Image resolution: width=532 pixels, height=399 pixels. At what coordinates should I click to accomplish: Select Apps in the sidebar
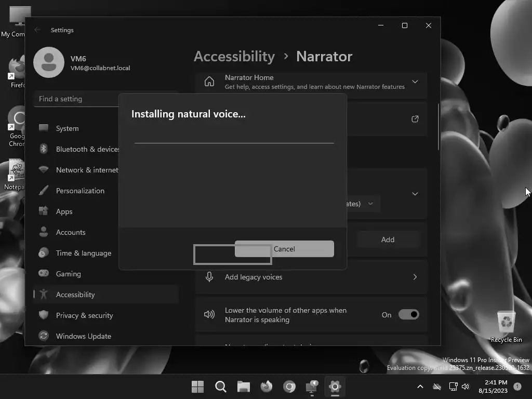[106, 211]
